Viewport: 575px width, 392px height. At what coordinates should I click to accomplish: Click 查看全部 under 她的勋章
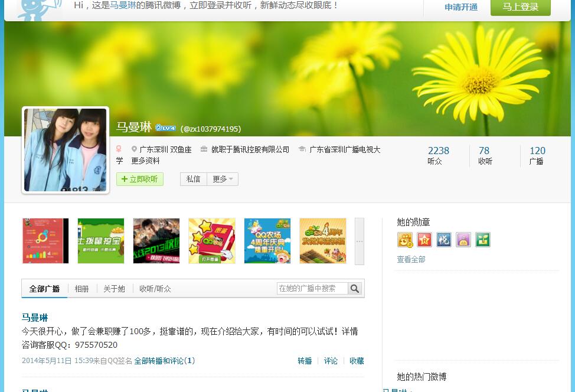point(411,259)
